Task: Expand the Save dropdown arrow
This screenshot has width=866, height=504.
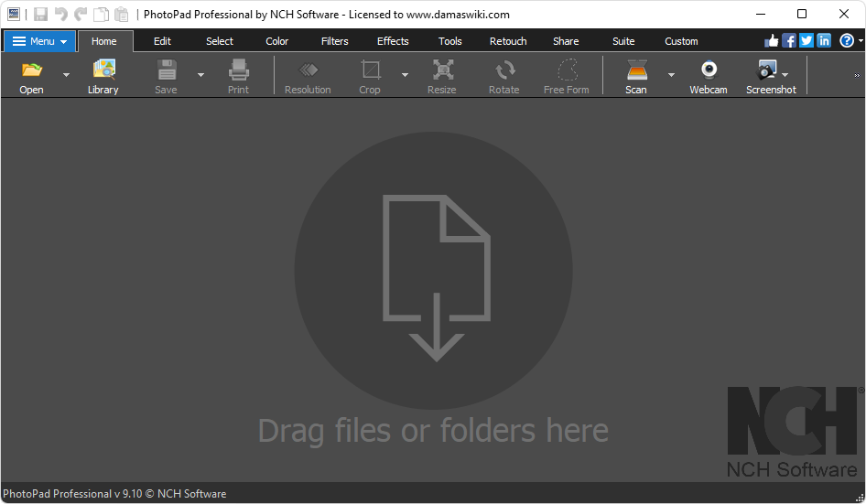Action: click(x=201, y=75)
